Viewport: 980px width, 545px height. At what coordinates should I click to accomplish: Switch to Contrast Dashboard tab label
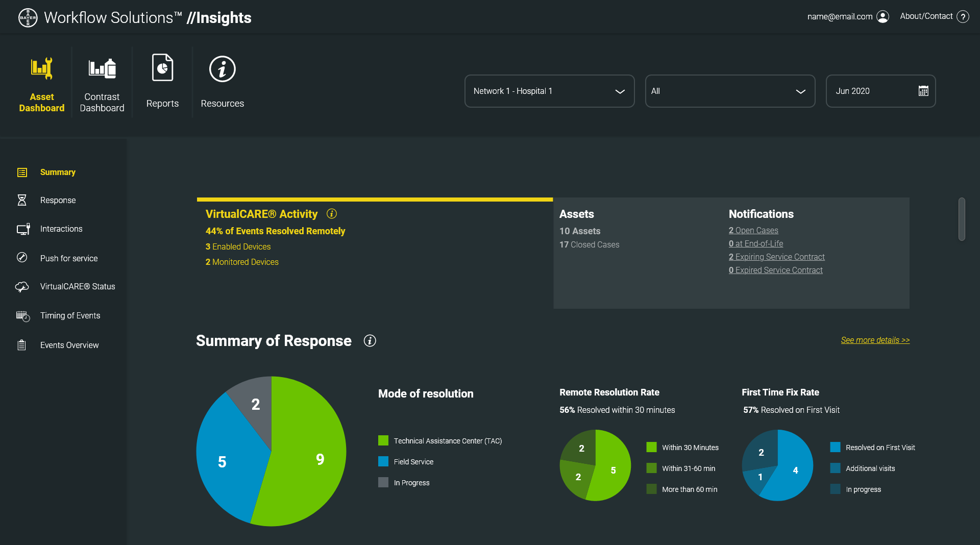click(102, 103)
